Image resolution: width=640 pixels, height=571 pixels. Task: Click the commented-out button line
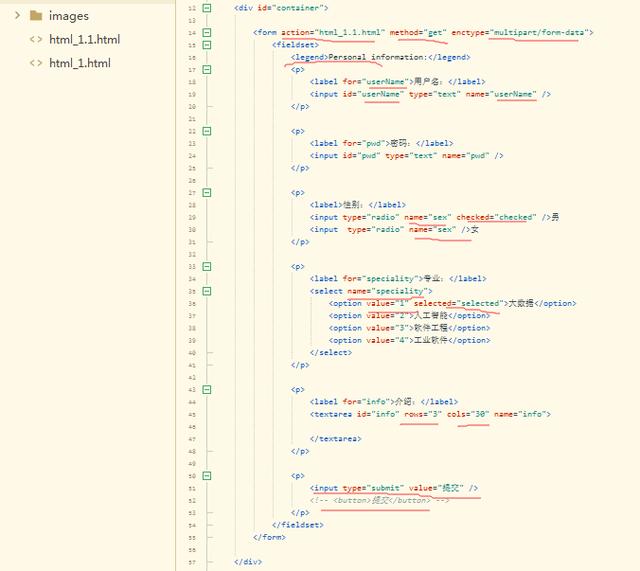[x=380, y=500]
